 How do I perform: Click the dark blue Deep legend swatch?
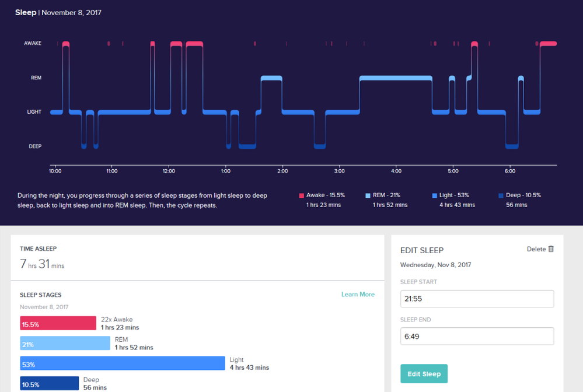click(502, 196)
